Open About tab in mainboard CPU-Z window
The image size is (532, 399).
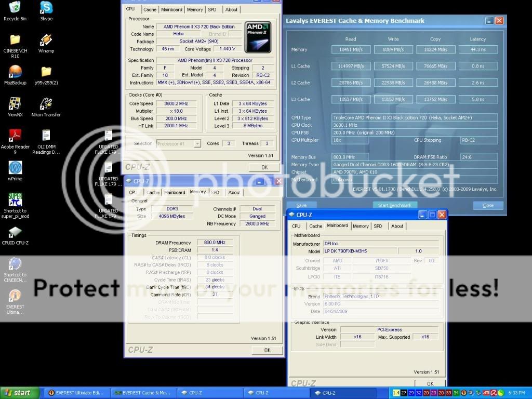(397, 226)
